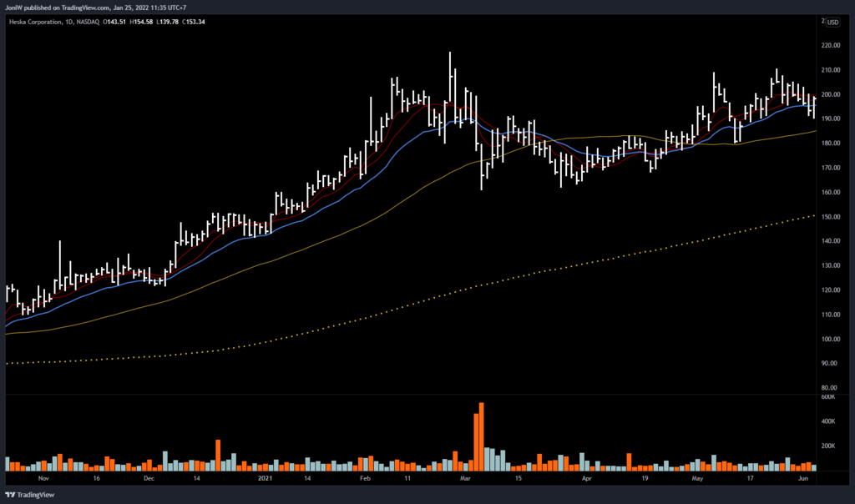Click the Feb label on time axis
This screenshot has width=855, height=504.
pos(365,479)
